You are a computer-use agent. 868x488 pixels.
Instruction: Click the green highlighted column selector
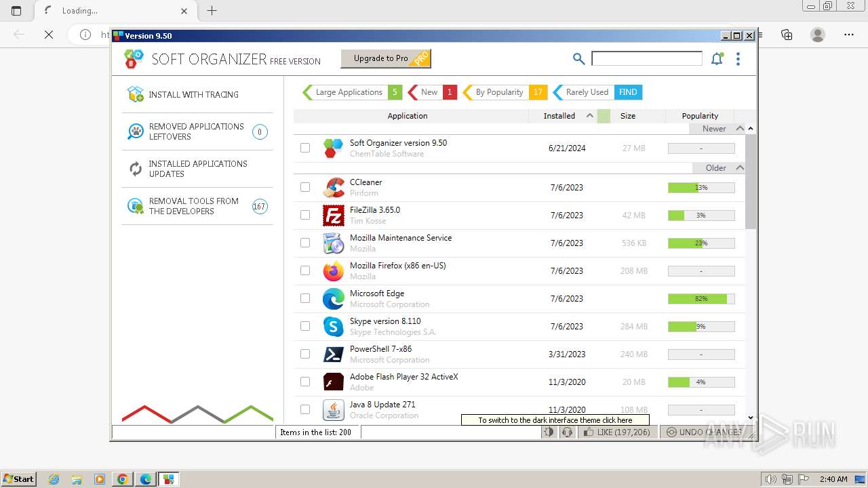[604, 116]
